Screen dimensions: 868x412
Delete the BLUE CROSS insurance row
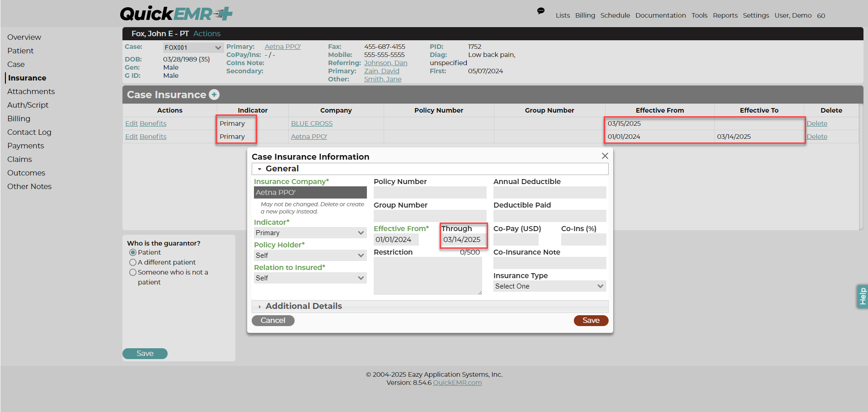[x=817, y=123]
